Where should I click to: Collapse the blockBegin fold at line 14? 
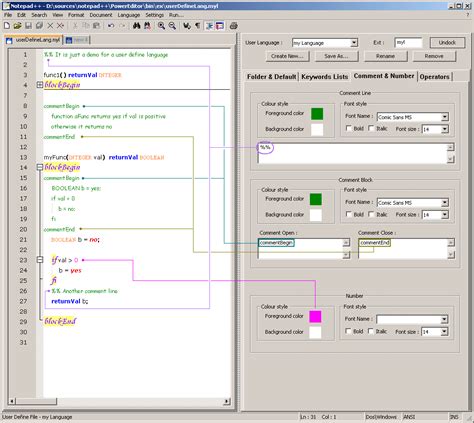click(40, 167)
